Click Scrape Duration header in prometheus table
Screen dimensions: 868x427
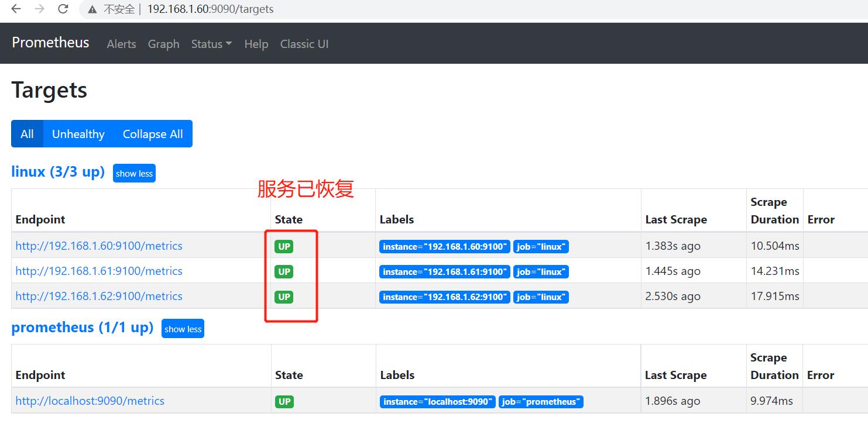coord(774,366)
